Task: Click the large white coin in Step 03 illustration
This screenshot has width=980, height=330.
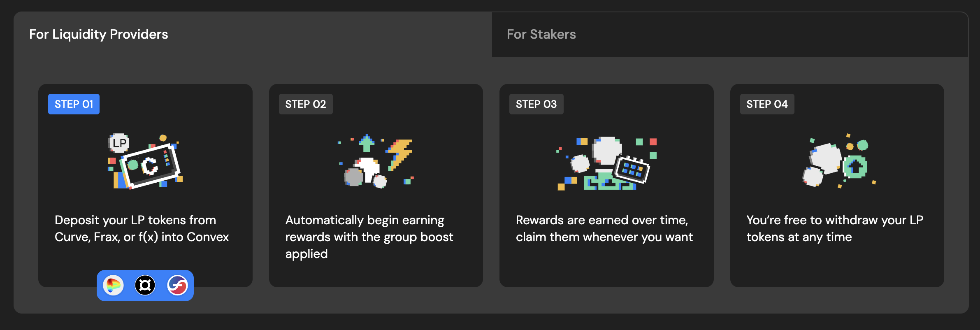Action: (606, 150)
